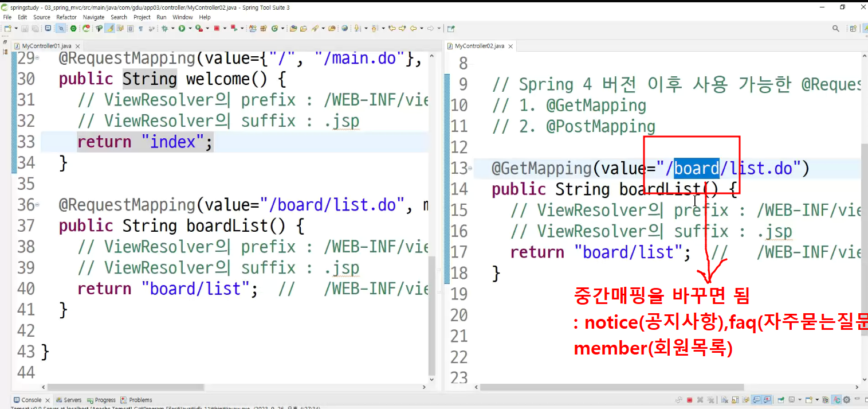Click the Coverage launch icon

pyautogui.click(x=199, y=28)
